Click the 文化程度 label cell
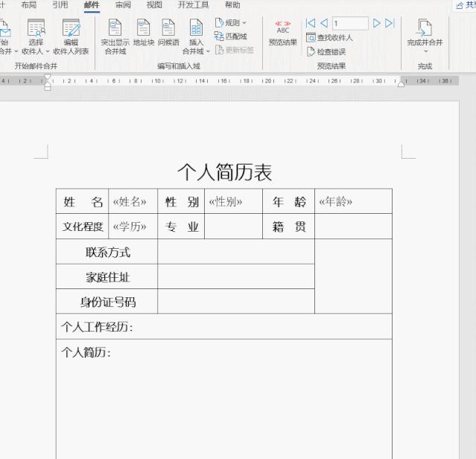 click(82, 227)
